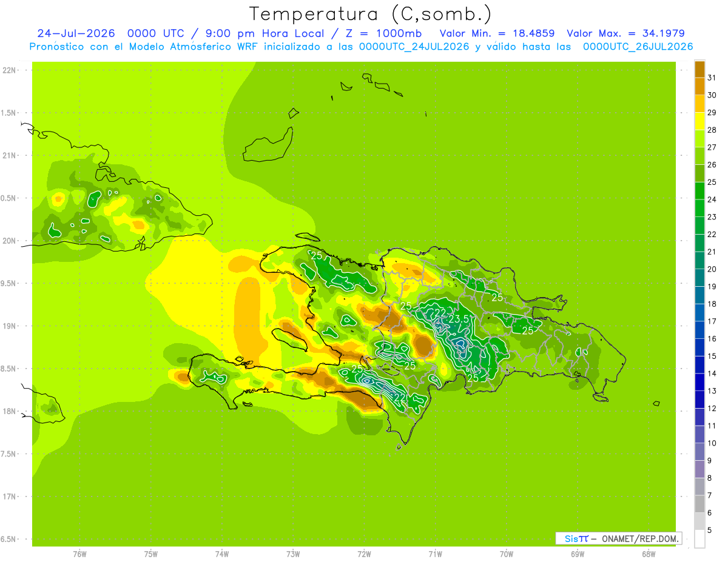
Task: Click the white swatch below colorbar value 5
Action: [x=699, y=539]
